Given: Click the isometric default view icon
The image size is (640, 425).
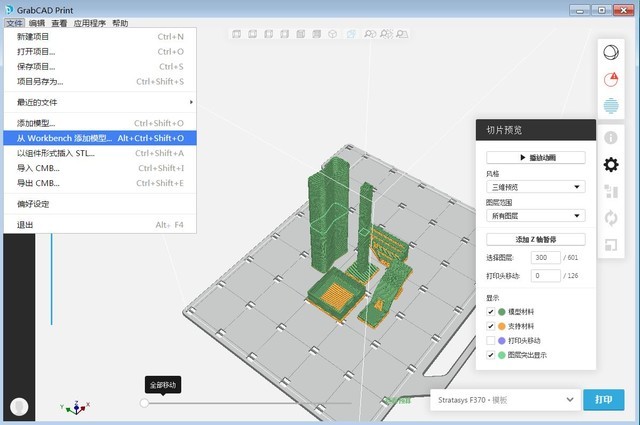Looking at the screenshot, I should pyautogui.click(x=333, y=34).
